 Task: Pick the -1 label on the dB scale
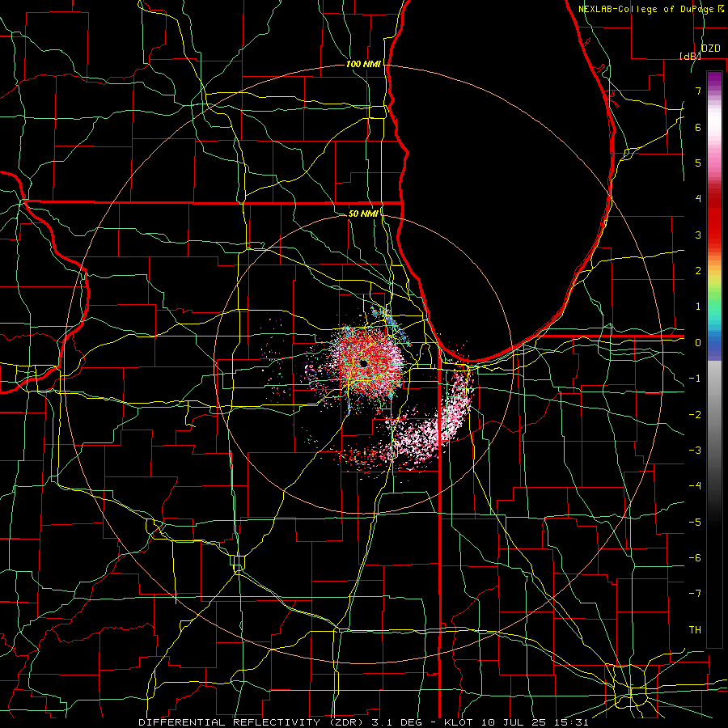(x=695, y=379)
